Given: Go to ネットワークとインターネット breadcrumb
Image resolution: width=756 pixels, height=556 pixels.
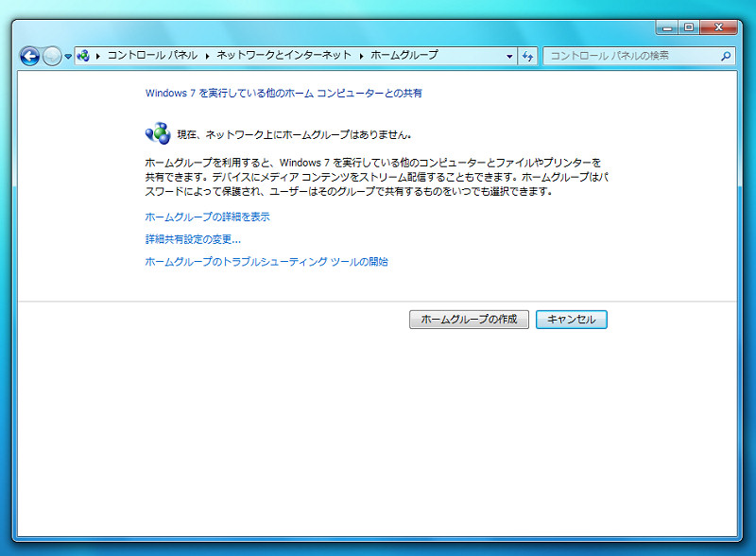Looking at the screenshot, I should [284, 56].
